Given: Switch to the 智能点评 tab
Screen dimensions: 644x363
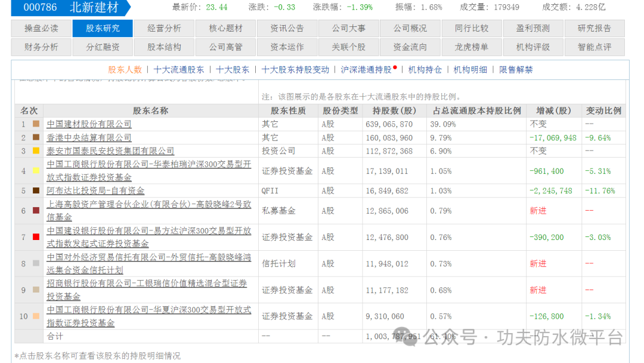Looking at the screenshot, I should (x=595, y=47).
